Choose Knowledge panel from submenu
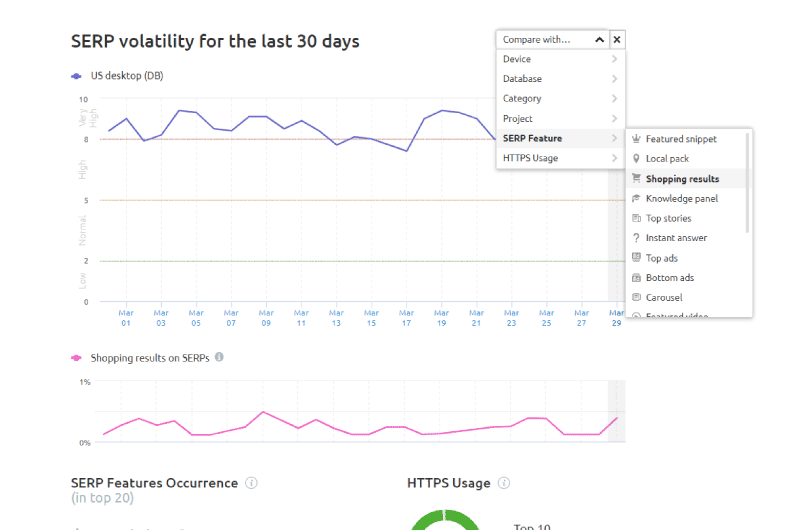This screenshot has width=800, height=530. 686,198
